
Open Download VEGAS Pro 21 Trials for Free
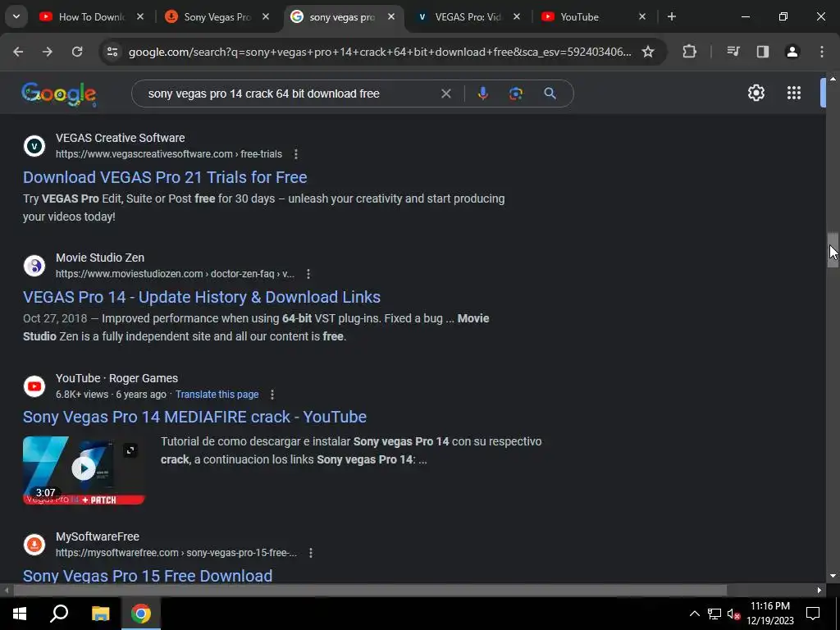165,177
